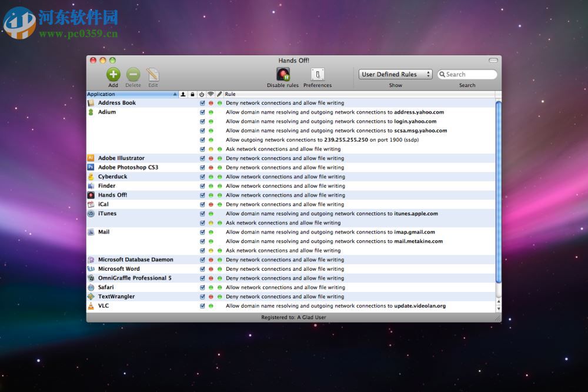Click the Add button to create a rule
The height and width of the screenshot is (392, 588).
(x=113, y=74)
